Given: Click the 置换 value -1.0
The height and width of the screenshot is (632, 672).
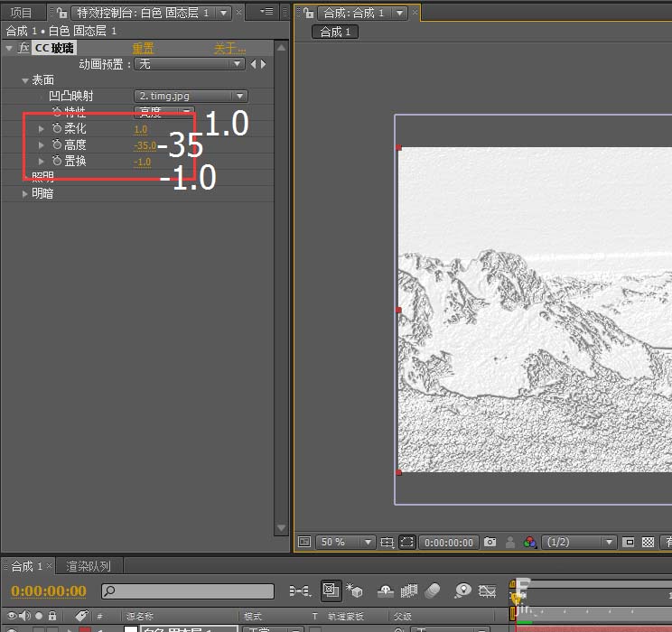Looking at the screenshot, I should 143,162.
